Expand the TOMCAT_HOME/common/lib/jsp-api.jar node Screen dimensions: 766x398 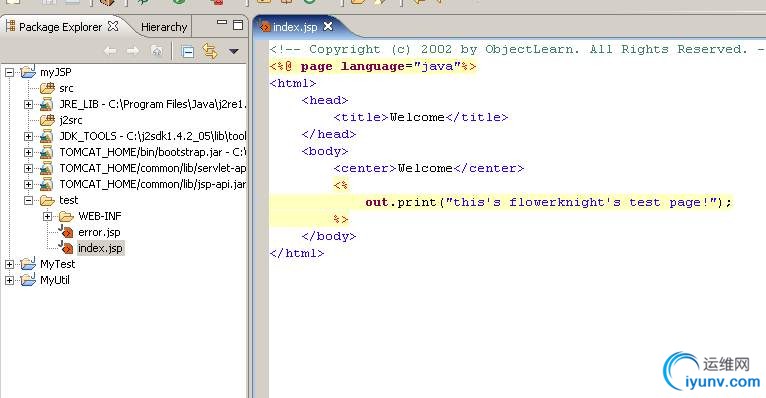[28, 185]
